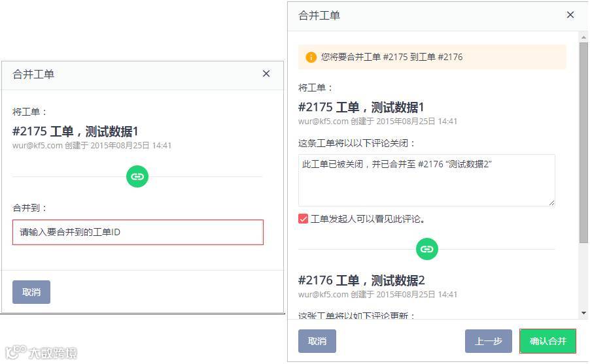Click the scrollbar up arrow
Viewport: 590px width, 364px height.
583,37
